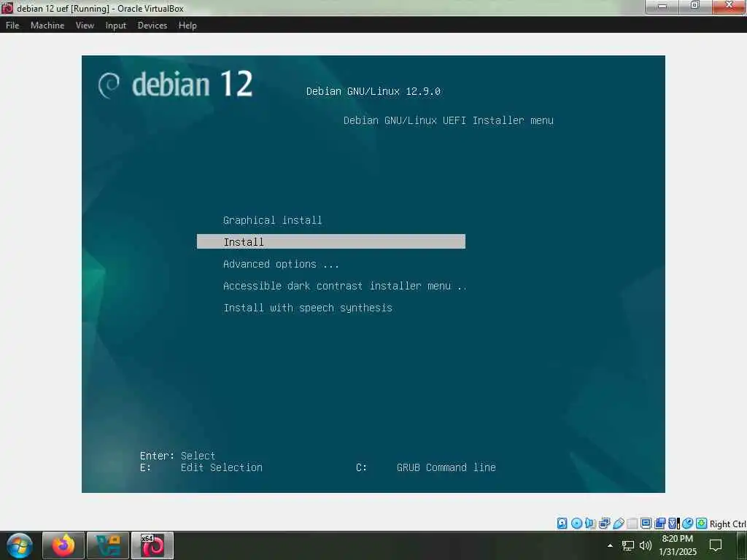Click the optical disc drive status icon
The height and width of the screenshot is (560, 747).
[x=576, y=524]
